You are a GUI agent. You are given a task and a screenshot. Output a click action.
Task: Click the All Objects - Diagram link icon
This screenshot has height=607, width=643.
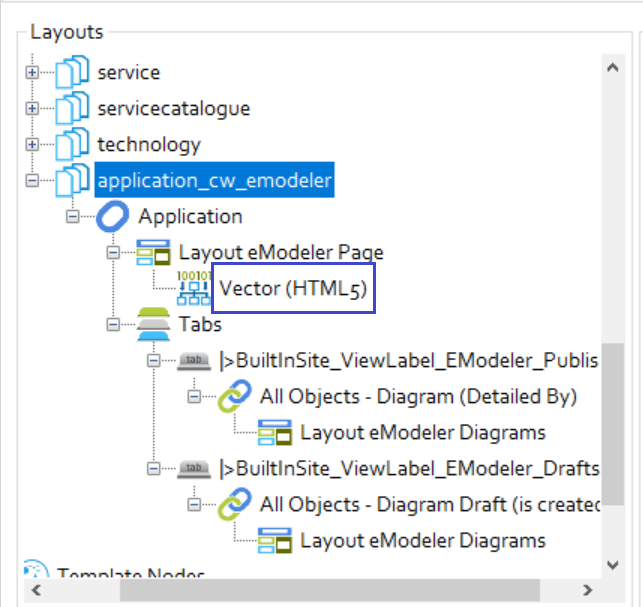coord(234,397)
